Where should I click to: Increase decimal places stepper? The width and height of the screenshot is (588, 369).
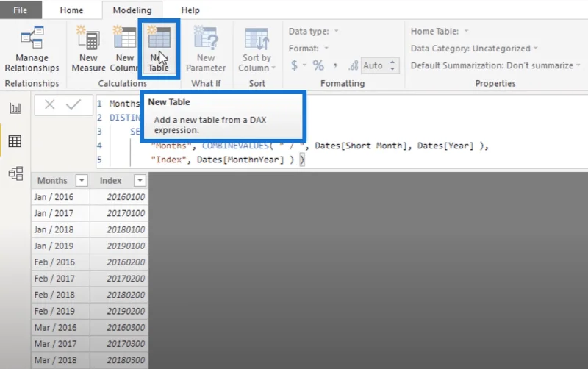tap(392, 62)
